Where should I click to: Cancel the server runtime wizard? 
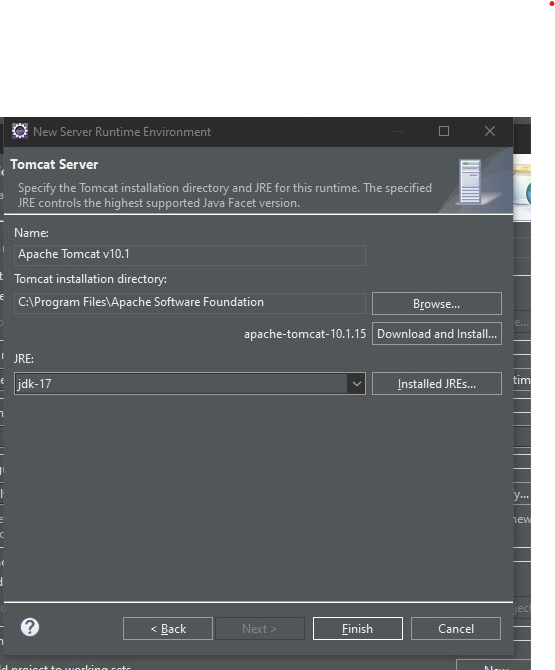(x=456, y=629)
